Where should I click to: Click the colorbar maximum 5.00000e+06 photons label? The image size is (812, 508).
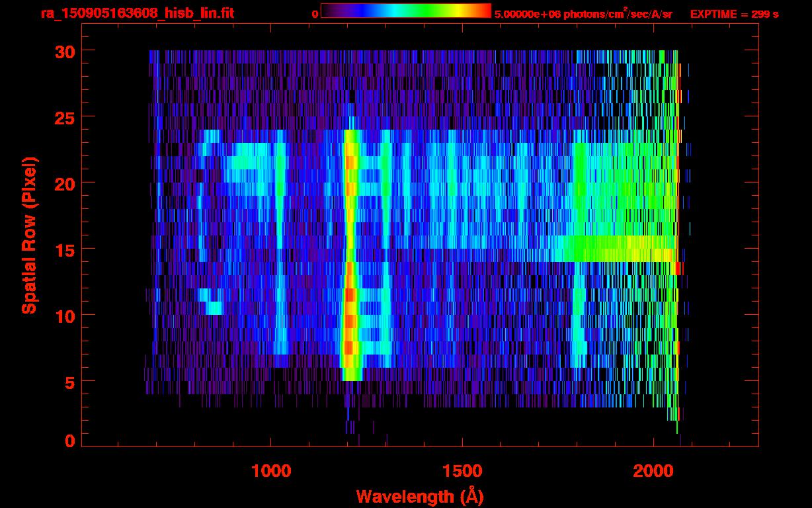(583, 13)
